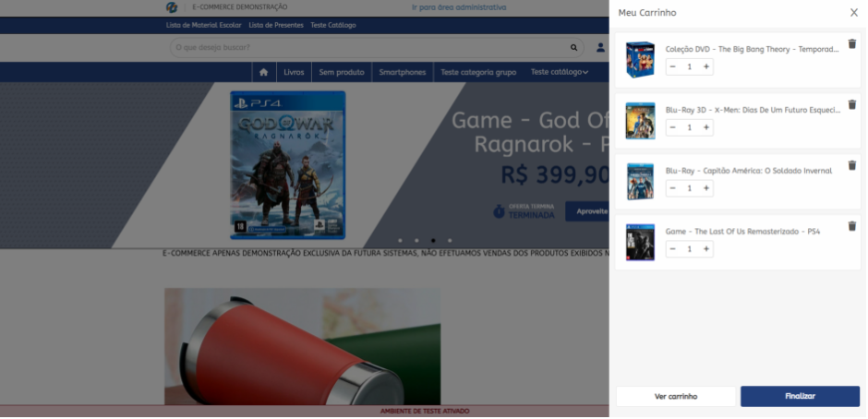Open Lista de Presentes link
The width and height of the screenshot is (868, 419).
276,26
